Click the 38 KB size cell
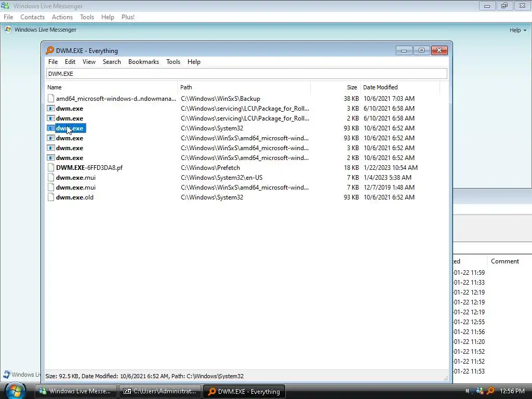The height and width of the screenshot is (399, 532). click(351, 99)
